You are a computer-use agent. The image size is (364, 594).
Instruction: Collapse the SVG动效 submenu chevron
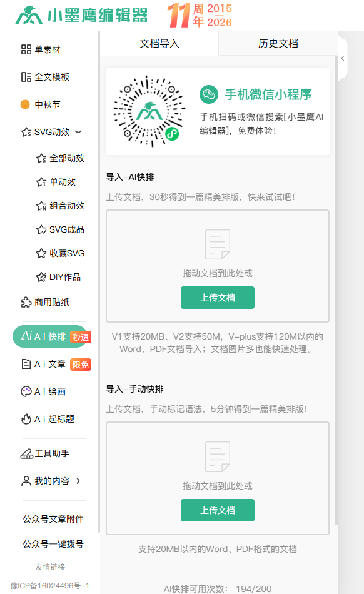pos(78,132)
